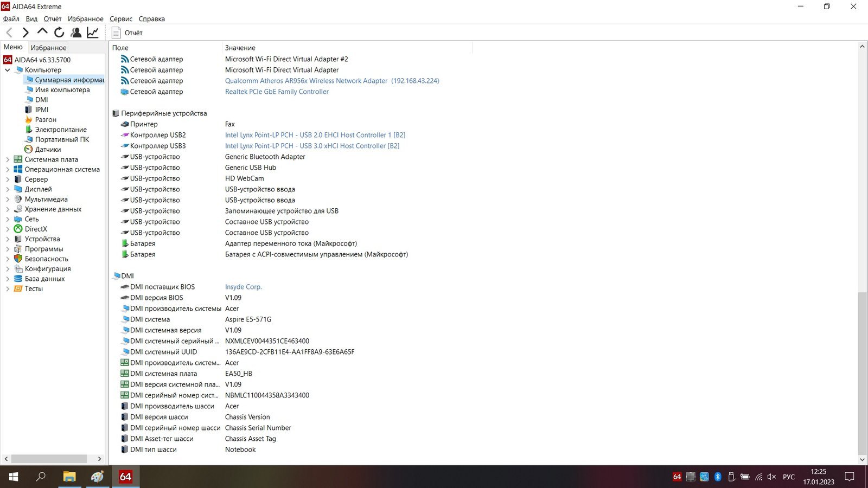Click the Bluetooth tray icon

(x=718, y=477)
